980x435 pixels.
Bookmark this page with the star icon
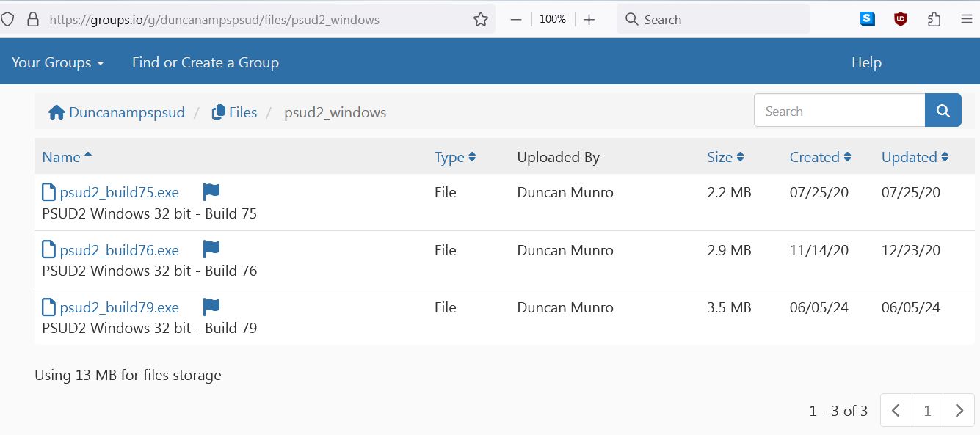point(481,20)
